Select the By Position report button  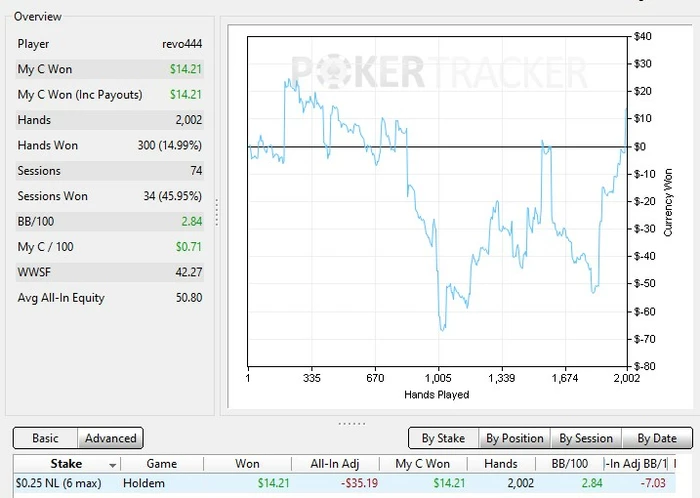(515, 438)
